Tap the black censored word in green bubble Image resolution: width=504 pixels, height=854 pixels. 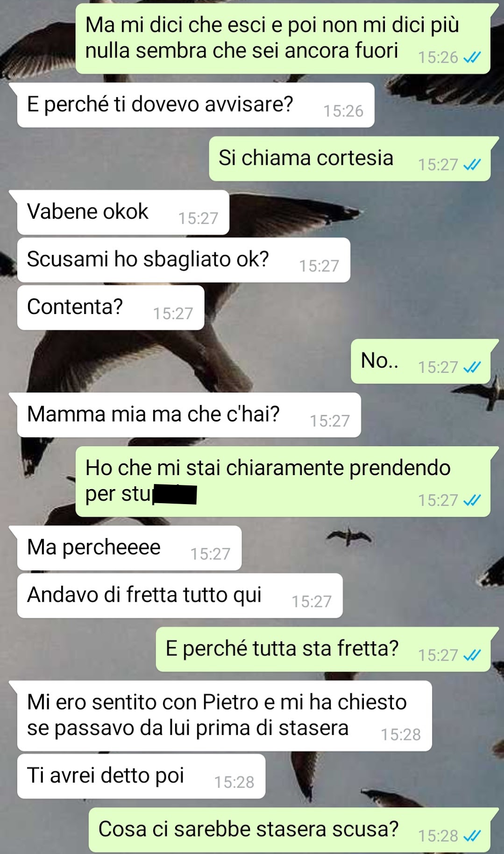(x=175, y=495)
